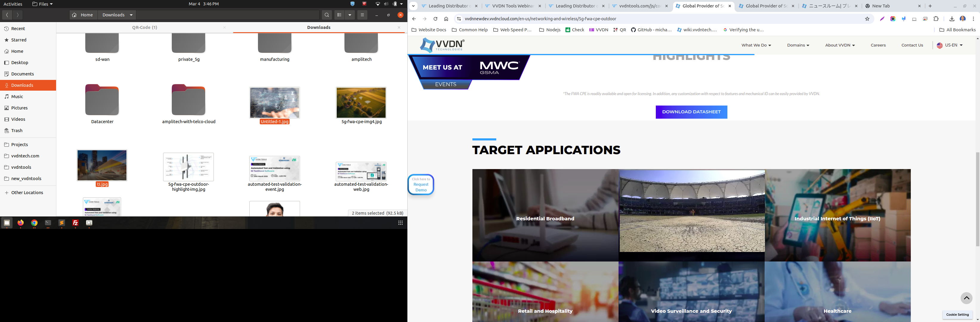This screenshot has height=322, width=980.
Task: Launch Firefox from the dock
Action: (21, 223)
